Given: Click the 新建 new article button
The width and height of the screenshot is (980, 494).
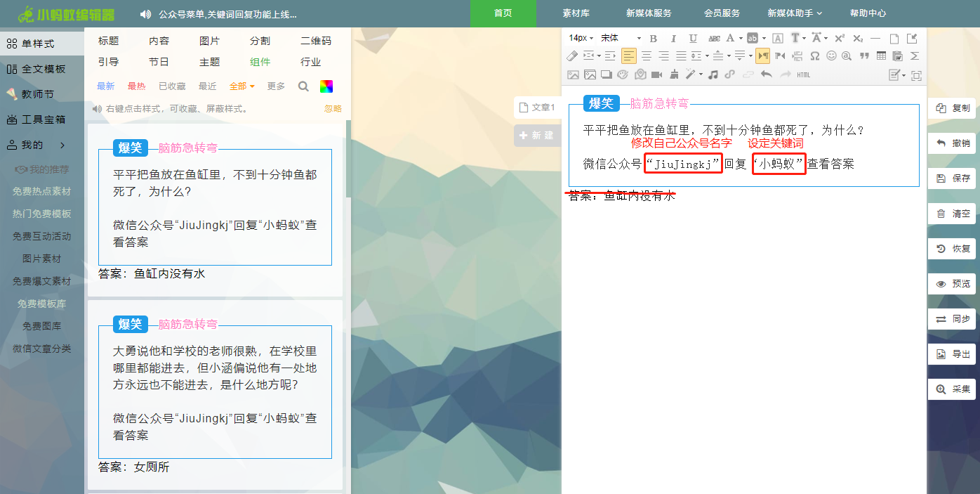Looking at the screenshot, I should click(x=537, y=136).
